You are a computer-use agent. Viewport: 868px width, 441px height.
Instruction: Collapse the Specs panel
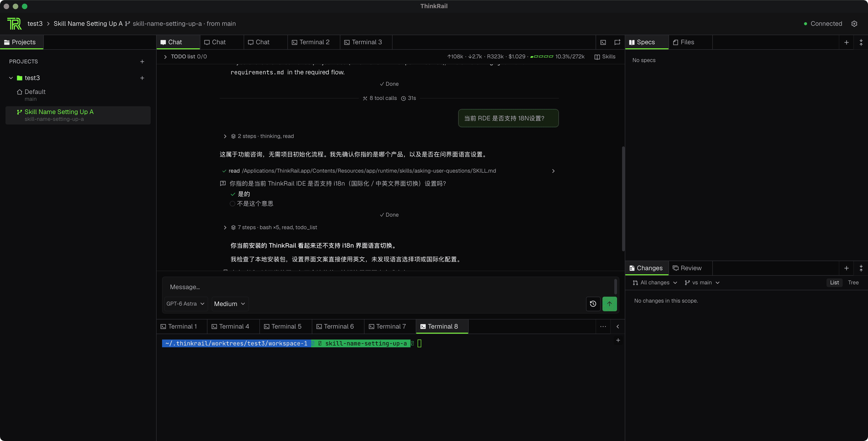[x=861, y=42]
